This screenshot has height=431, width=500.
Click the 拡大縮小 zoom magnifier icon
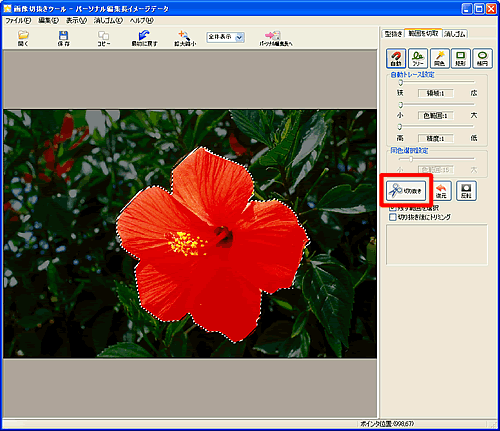[x=185, y=38]
